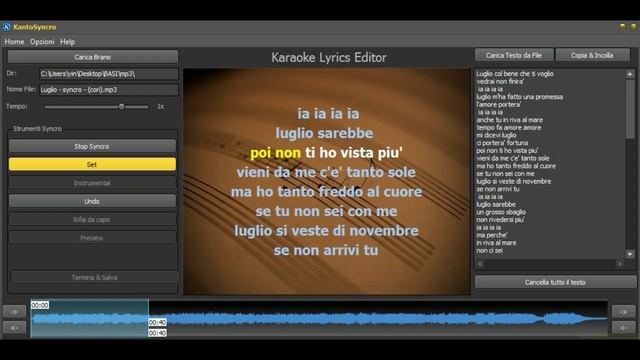Click right-side forward arrow button by waveform

tap(623, 312)
